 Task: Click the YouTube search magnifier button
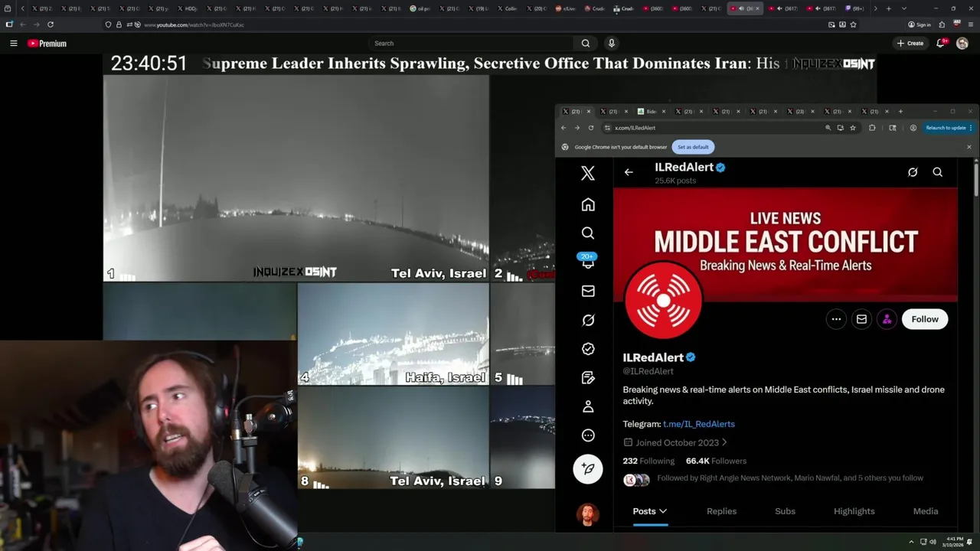pos(586,44)
